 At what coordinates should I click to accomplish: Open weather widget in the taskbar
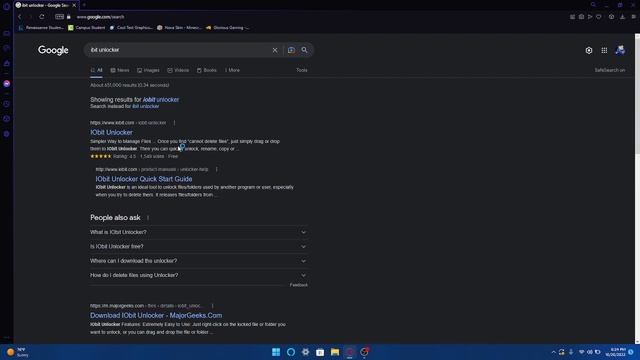tap(17, 352)
